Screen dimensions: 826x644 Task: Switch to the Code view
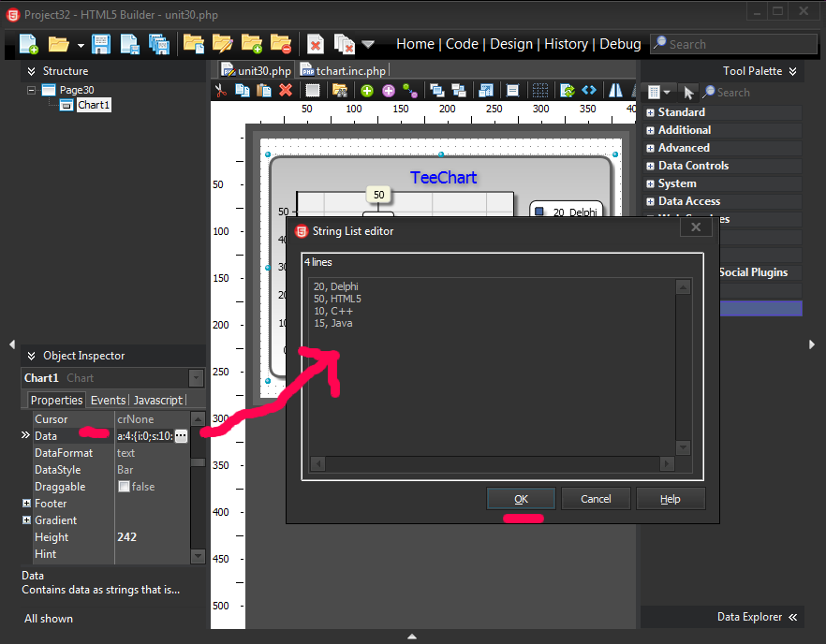pos(462,44)
